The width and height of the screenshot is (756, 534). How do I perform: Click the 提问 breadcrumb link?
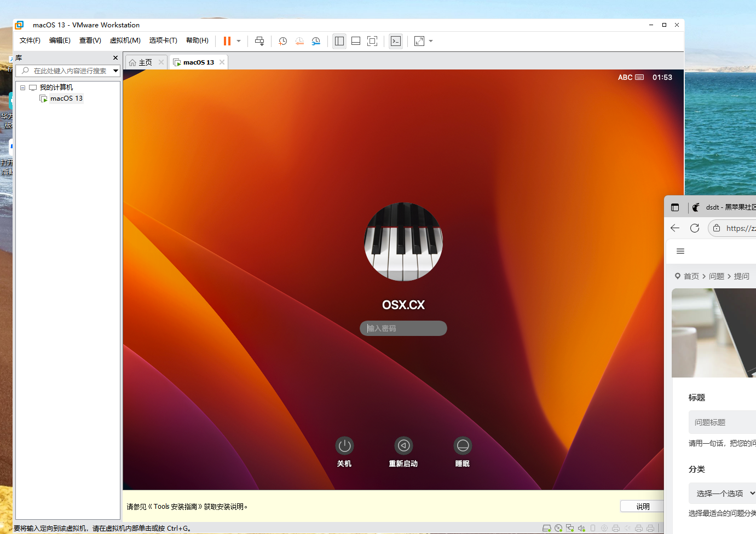(x=742, y=276)
